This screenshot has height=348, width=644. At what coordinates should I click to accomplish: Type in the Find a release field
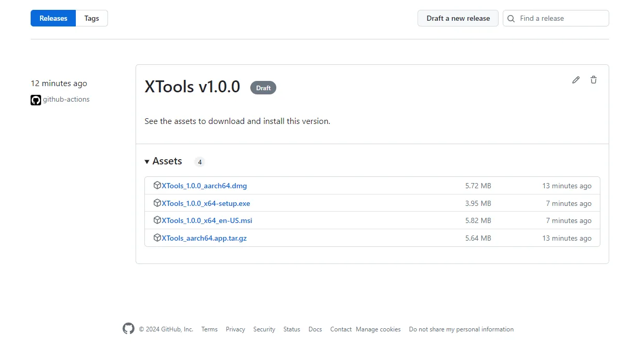[x=561, y=18]
